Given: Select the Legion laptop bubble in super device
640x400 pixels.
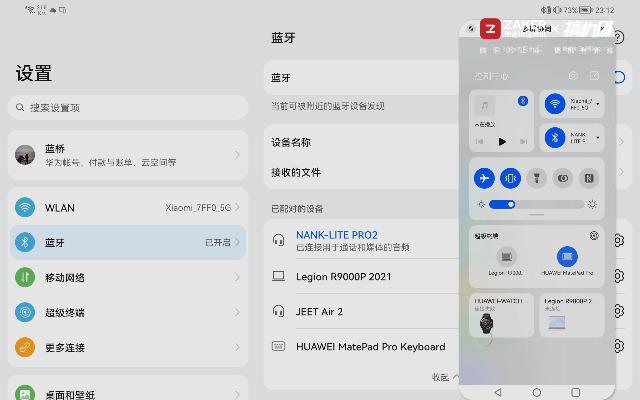Looking at the screenshot, I should pos(506,257).
